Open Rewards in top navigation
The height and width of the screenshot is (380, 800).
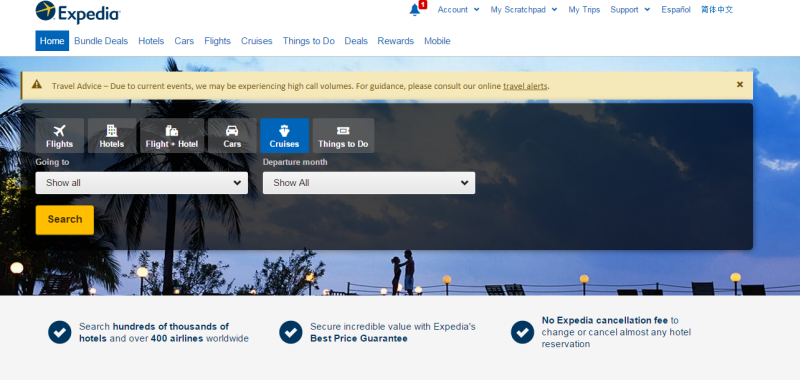395,41
